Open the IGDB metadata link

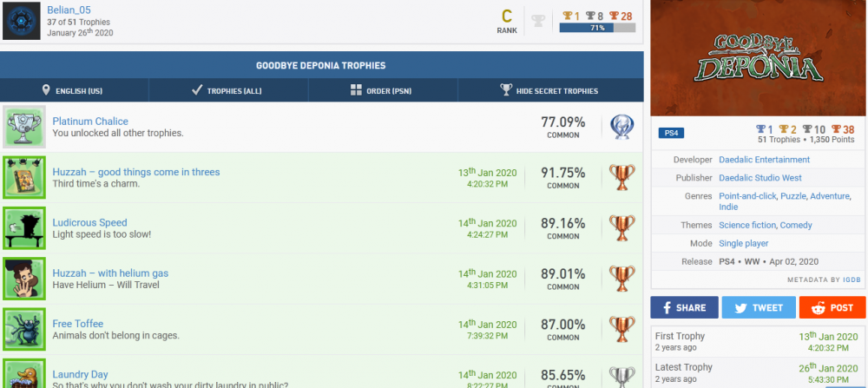click(852, 280)
